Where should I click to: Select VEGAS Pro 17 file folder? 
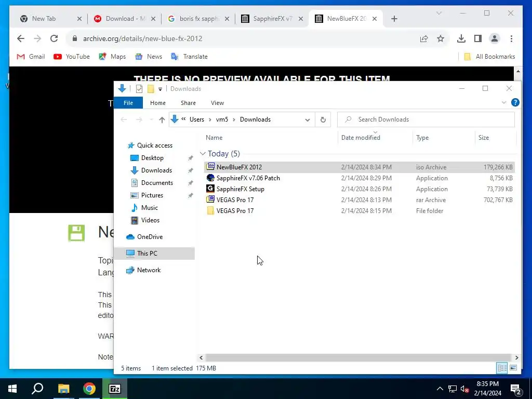[x=359, y=211]
